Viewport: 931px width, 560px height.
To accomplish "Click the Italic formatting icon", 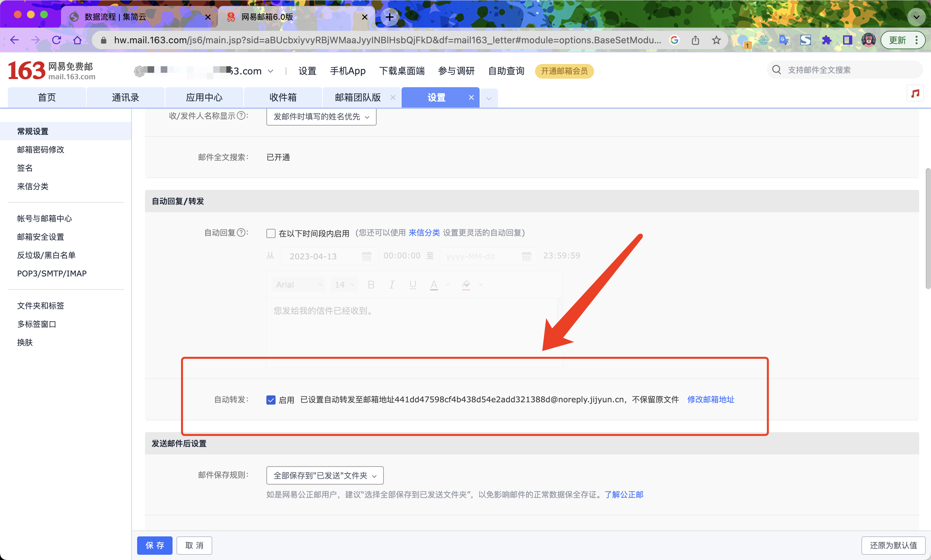I will point(392,285).
